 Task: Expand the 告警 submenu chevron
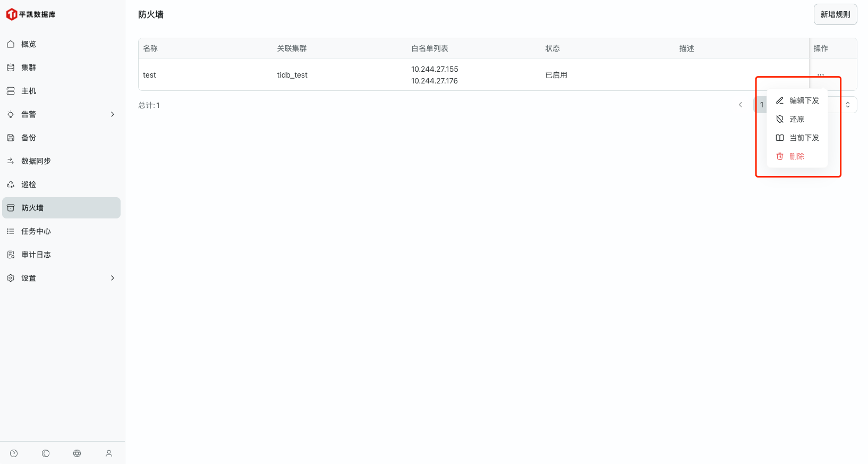pos(112,114)
